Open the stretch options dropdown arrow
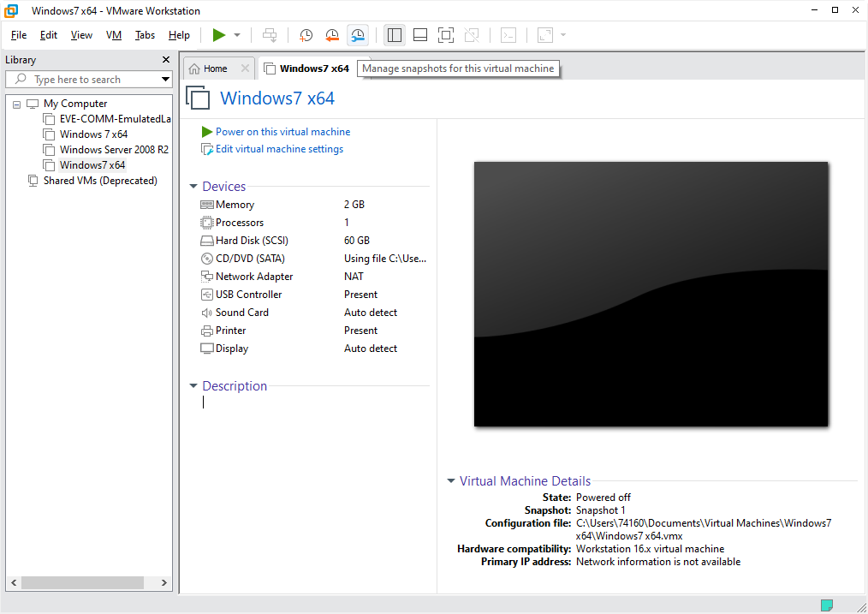This screenshot has width=868, height=614. click(x=563, y=35)
